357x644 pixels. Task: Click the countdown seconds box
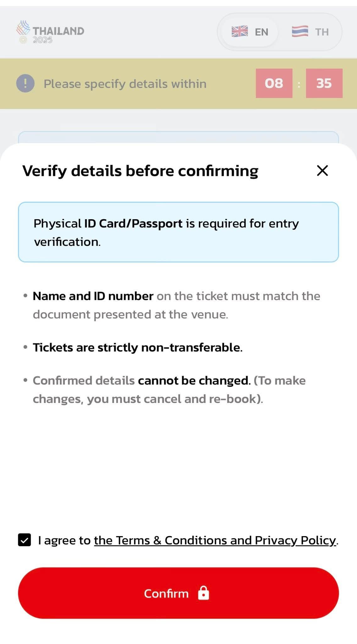324,83
